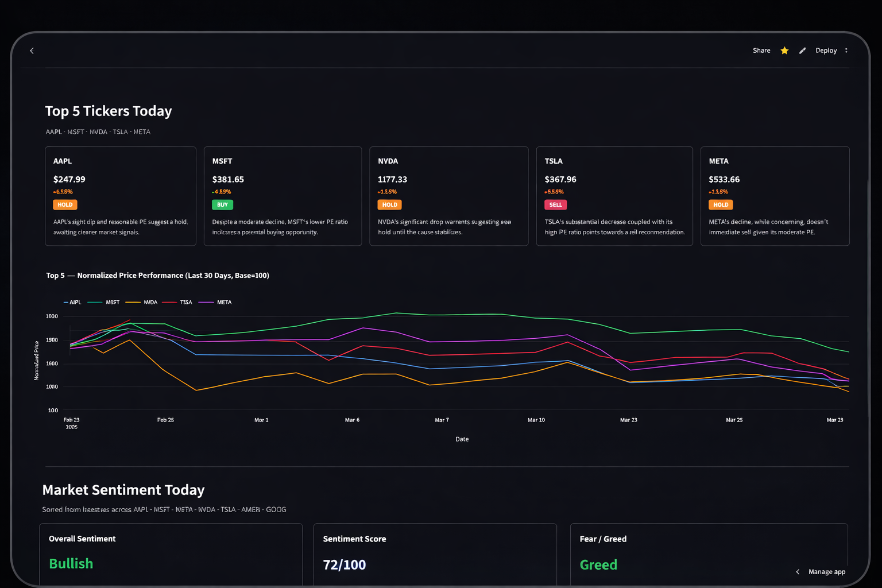
Task: Click the orange NVDA legend line swatch
Action: (133, 302)
